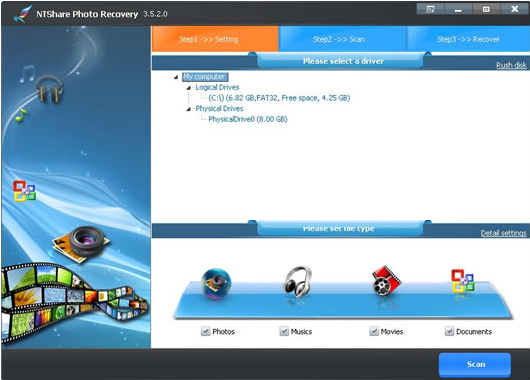Click the Documents office squares icon
Image resolution: width=530 pixels, height=380 pixels.
tap(463, 281)
